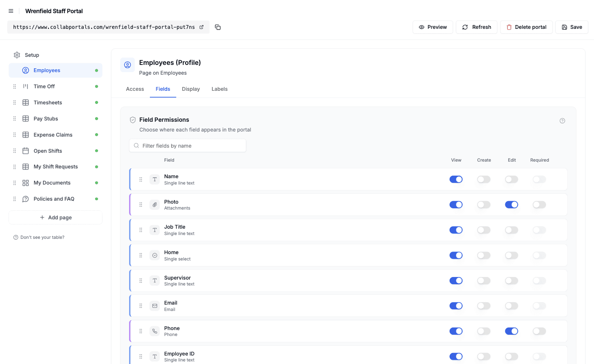Open portal URL external link icon
This screenshot has height=364, width=594.
point(202,27)
